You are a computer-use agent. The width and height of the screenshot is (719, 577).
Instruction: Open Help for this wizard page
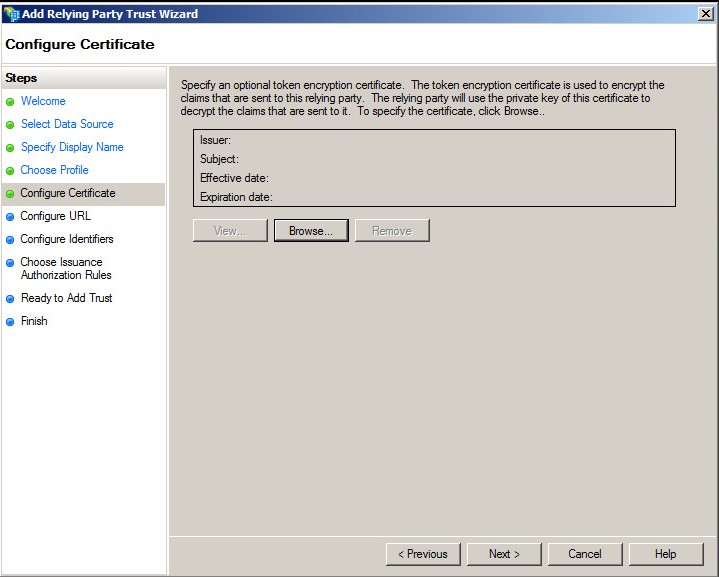(666, 554)
